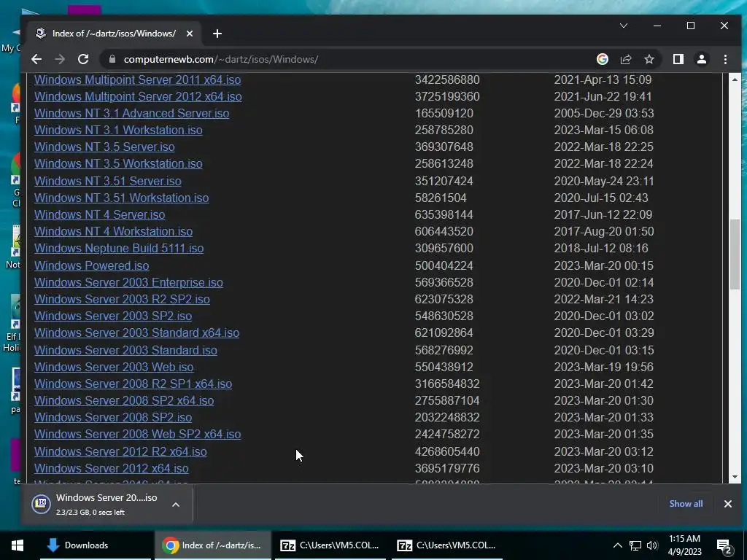Open the Chrome profile avatar menu
Screen dimensions: 747x560
[x=702, y=59]
